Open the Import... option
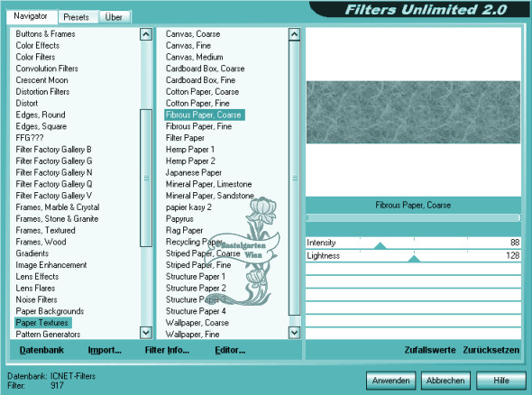This screenshot has width=532, height=395. [x=105, y=350]
